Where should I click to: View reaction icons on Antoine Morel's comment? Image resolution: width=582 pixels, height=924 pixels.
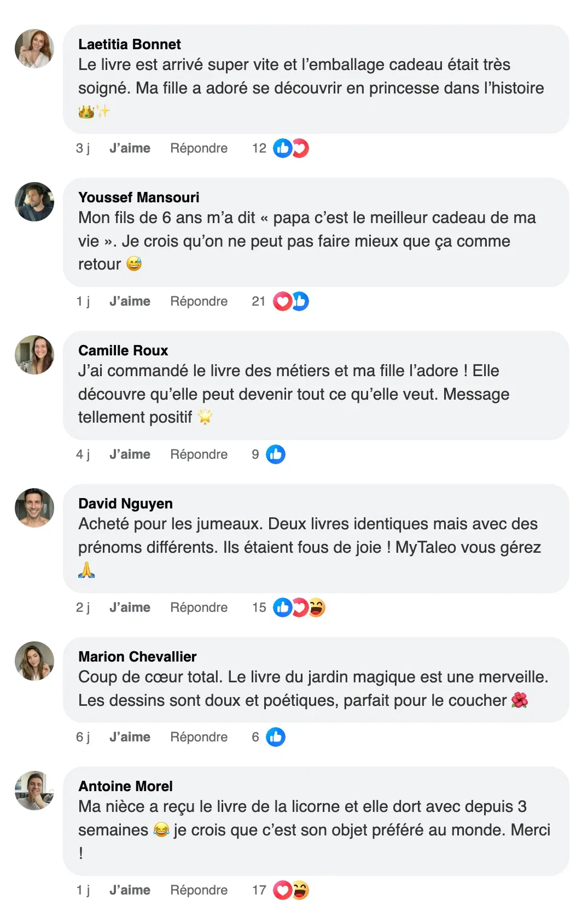pos(290,890)
